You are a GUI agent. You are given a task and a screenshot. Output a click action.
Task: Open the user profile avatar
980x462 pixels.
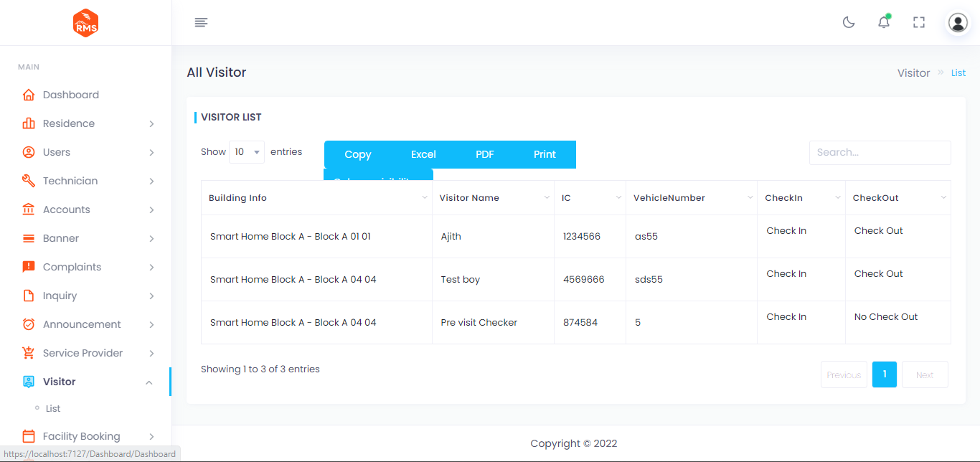click(958, 23)
